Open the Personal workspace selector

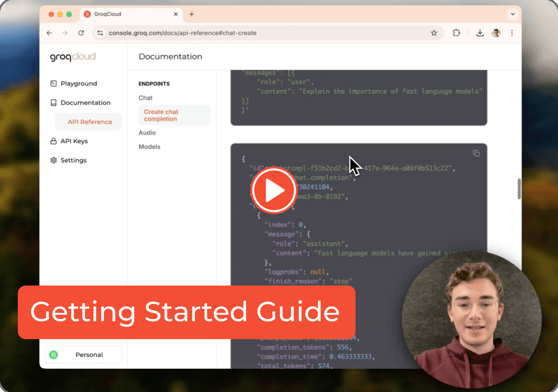[83, 354]
